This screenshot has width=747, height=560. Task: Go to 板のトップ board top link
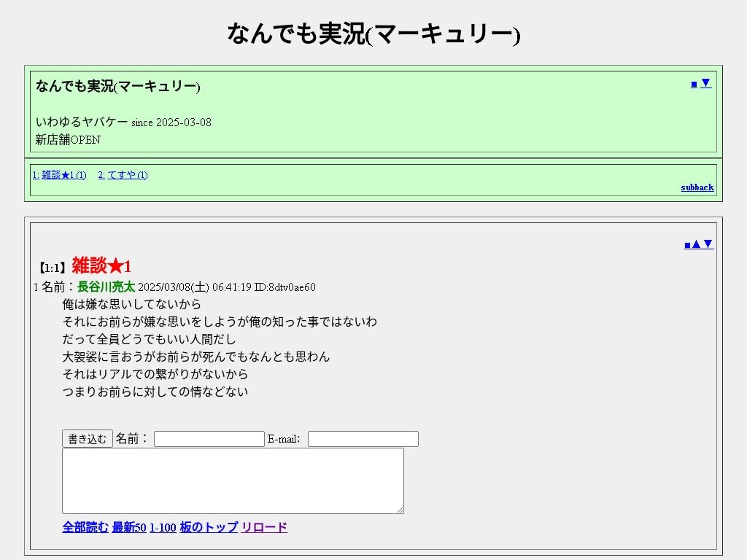click(x=209, y=528)
